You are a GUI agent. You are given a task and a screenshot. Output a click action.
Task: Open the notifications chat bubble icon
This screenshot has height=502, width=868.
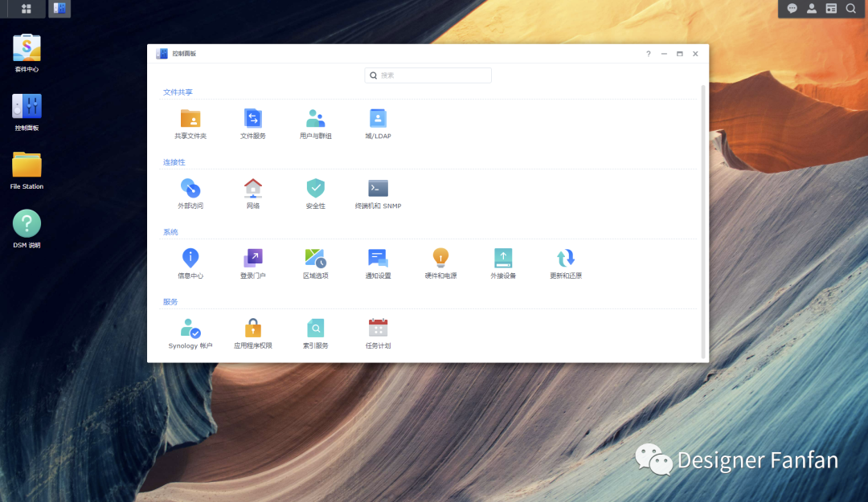click(792, 8)
